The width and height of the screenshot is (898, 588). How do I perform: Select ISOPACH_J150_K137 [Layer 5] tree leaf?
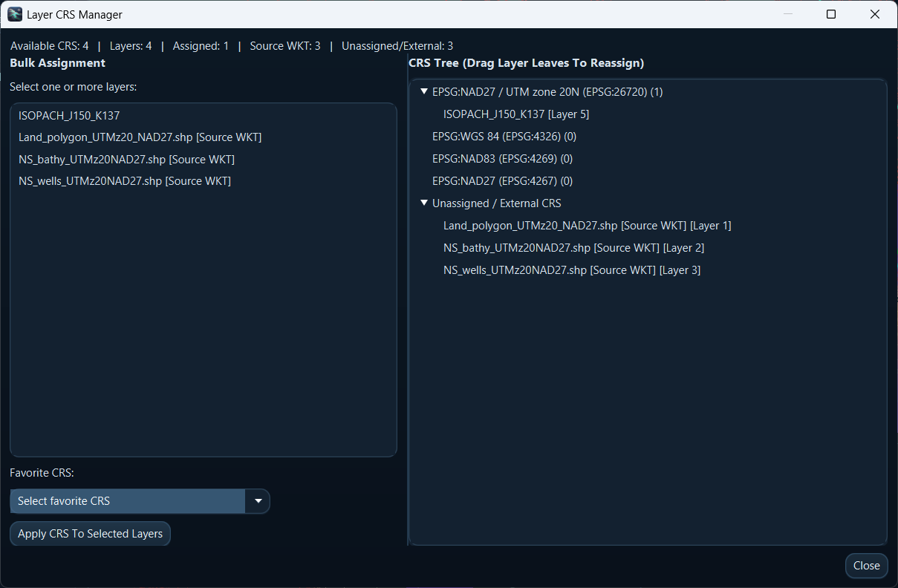(516, 114)
